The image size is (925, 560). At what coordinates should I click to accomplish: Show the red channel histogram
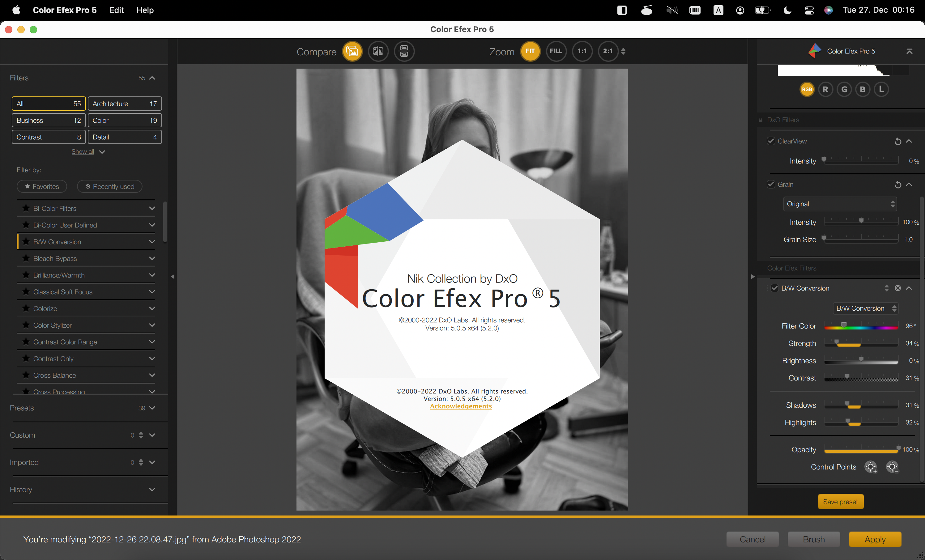click(825, 89)
